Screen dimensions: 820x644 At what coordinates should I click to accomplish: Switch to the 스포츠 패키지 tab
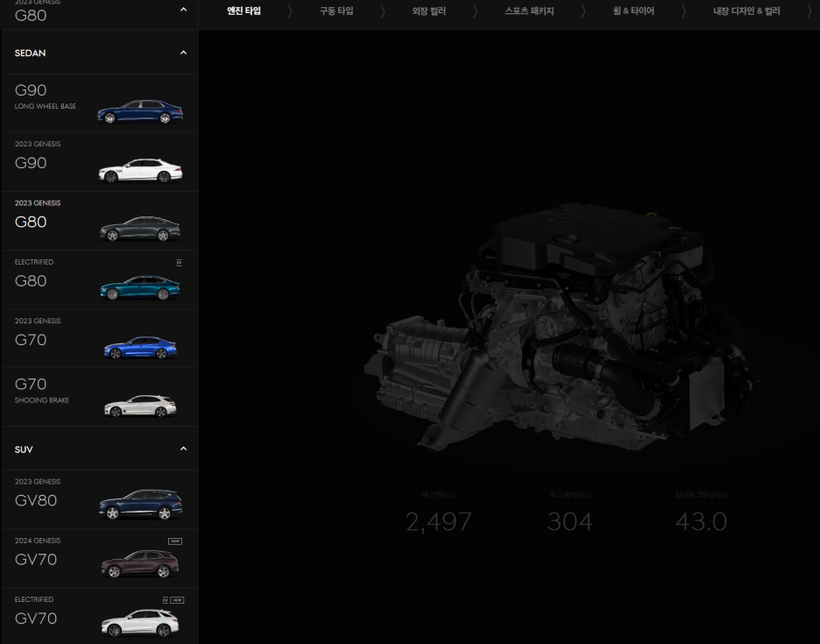click(529, 11)
